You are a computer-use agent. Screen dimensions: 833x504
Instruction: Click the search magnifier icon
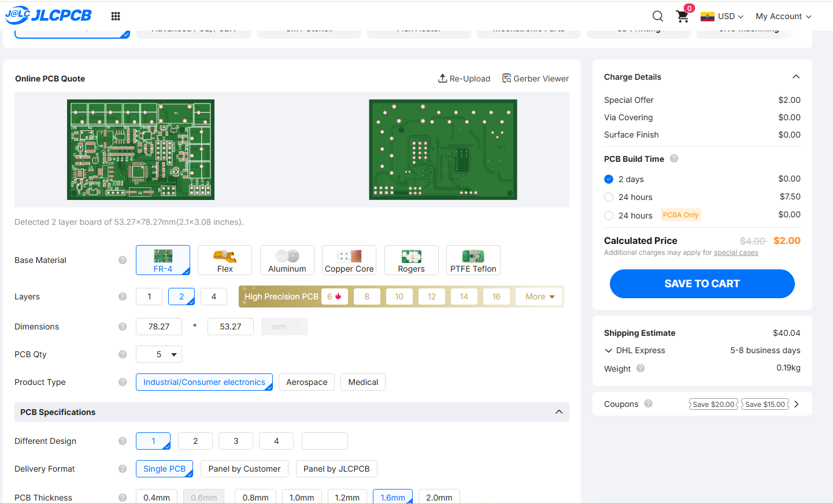click(658, 16)
